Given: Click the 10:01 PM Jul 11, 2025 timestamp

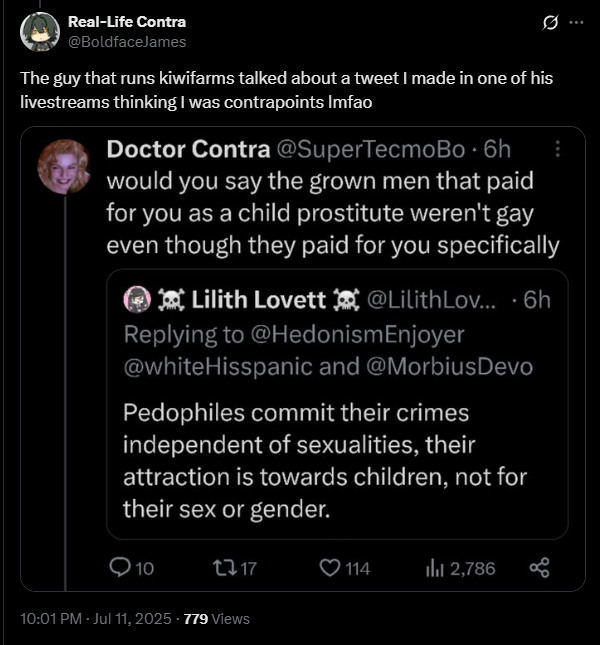Looking at the screenshot, I should [95, 619].
